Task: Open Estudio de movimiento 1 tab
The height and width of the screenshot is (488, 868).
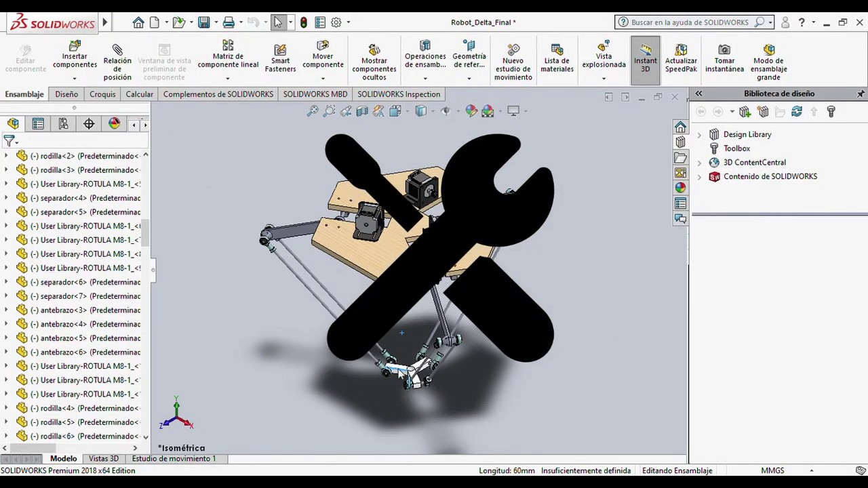Action: click(x=174, y=459)
